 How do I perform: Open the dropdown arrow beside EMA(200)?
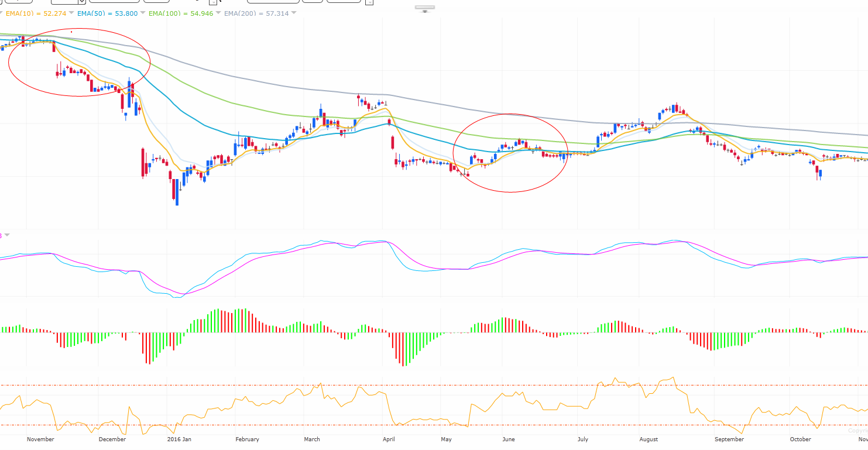tap(294, 13)
